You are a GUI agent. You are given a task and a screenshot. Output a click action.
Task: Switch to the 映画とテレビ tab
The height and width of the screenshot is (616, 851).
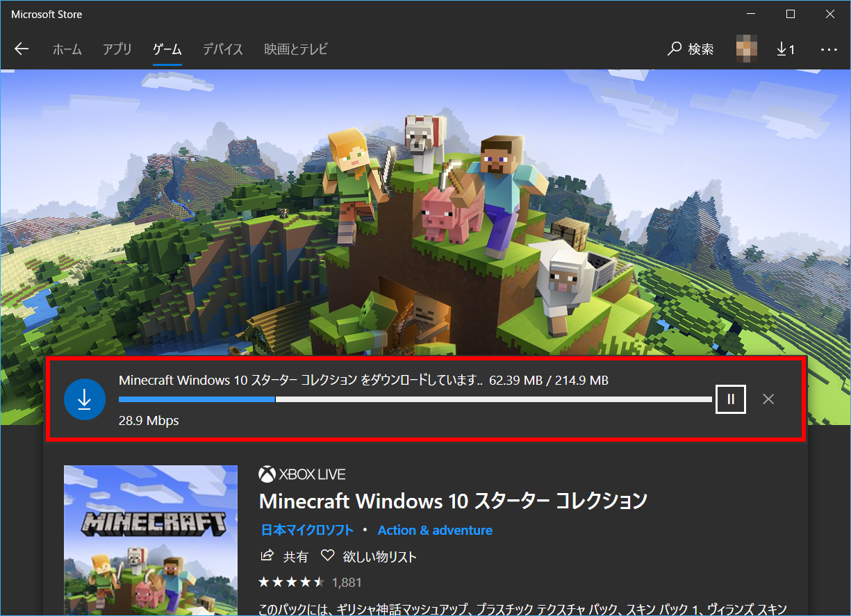[x=296, y=49]
